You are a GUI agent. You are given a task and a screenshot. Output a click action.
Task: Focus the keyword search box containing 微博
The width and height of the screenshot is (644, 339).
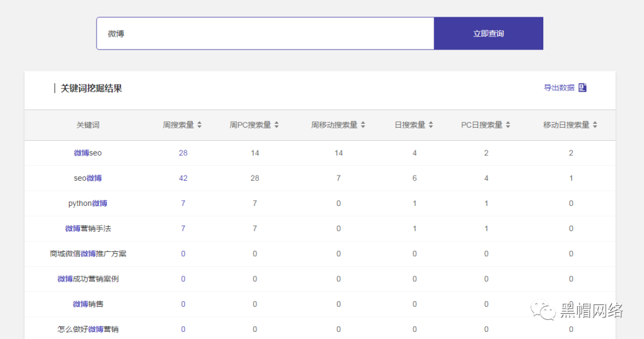(265, 33)
